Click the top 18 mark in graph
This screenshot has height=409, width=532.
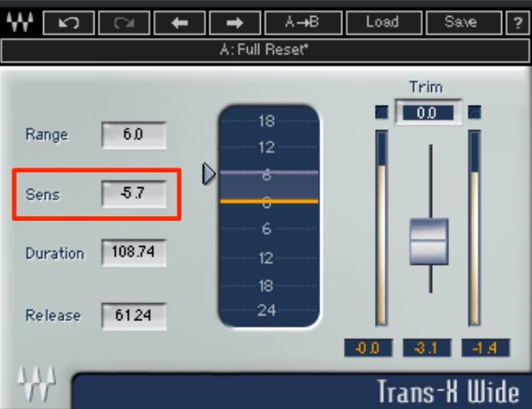(266, 121)
